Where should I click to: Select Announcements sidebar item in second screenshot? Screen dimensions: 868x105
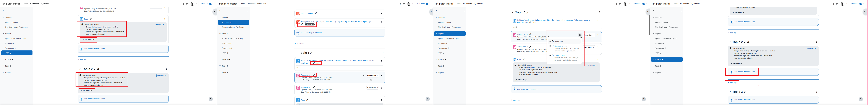click(x=233, y=22)
